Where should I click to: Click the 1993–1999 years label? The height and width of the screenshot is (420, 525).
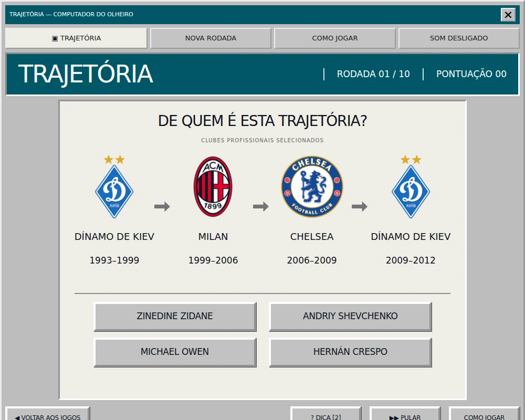click(x=114, y=260)
